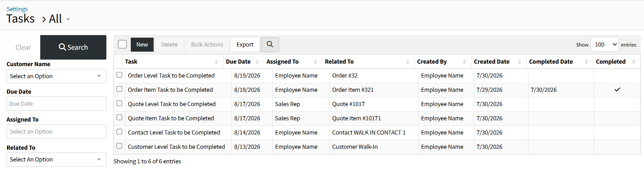644x170 pixels.
Task: Check the Order Level Task row checkbox
Action: [119, 75]
